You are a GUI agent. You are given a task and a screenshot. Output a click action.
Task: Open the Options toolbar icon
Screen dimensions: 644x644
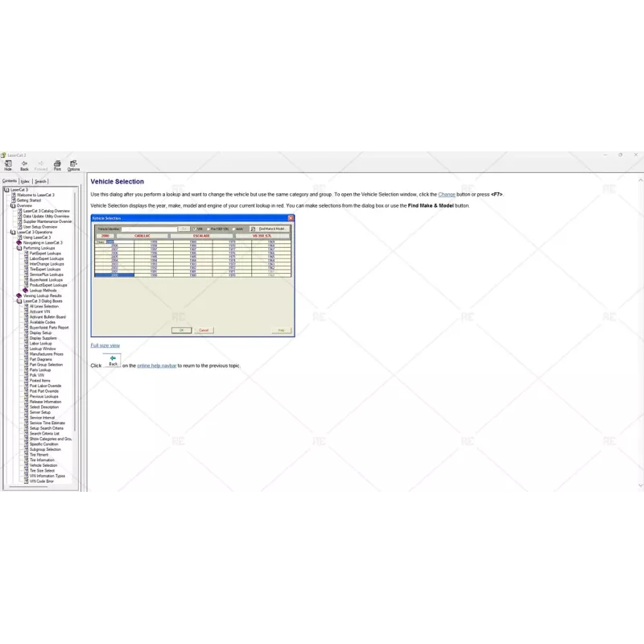(x=72, y=165)
